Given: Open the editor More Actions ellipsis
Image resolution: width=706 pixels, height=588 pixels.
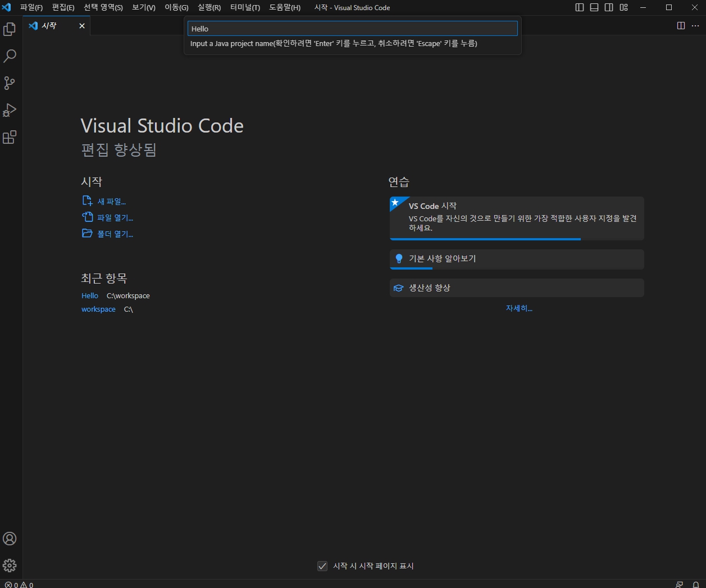Looking at the screenshot, I should [x=695, y=26].
